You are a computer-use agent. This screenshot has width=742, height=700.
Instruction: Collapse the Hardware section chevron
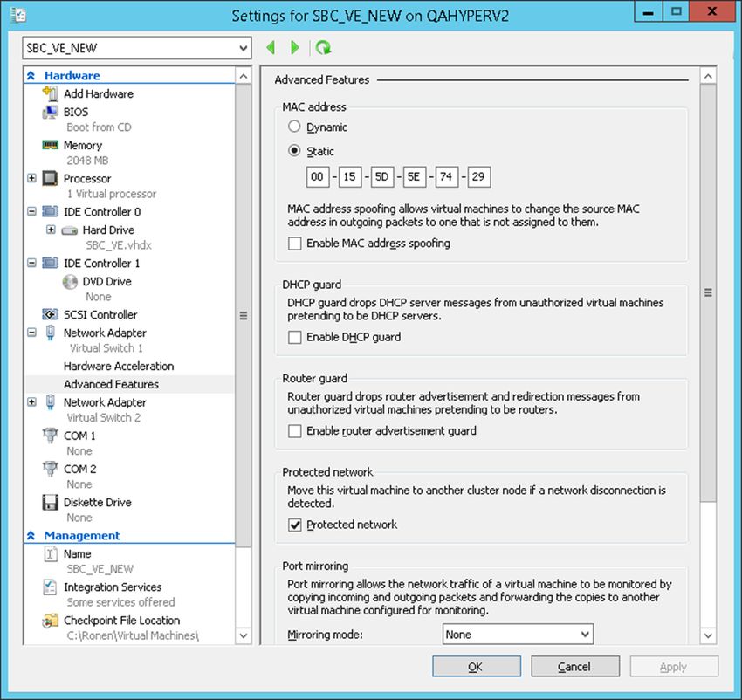pyautogui.click(x=31, y=75)
